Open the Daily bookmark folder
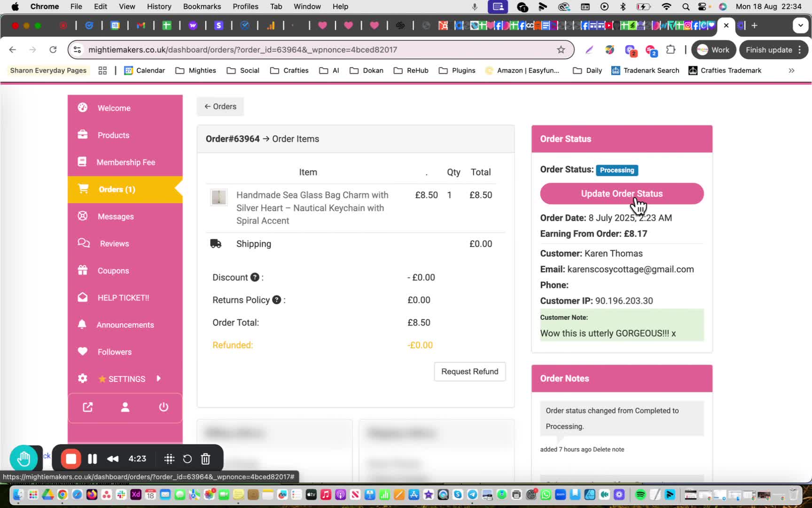 (x=587, y=71)
